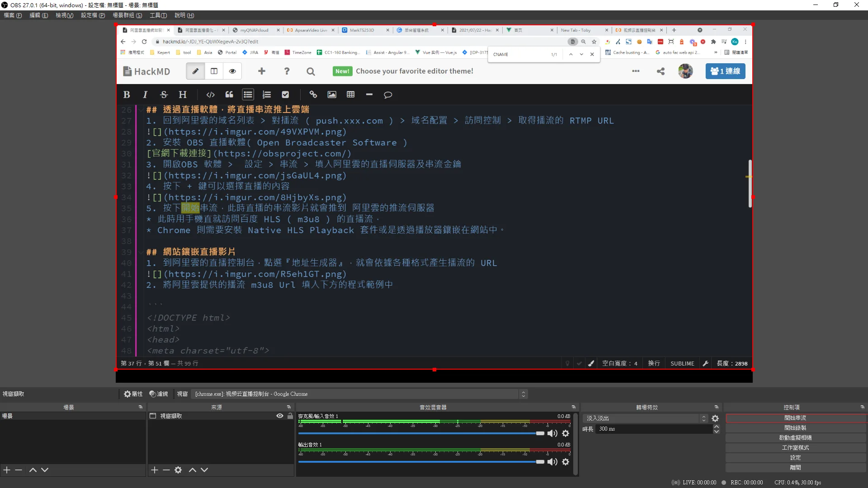This screenshot has width=868, height=488.
Task: Toggle visibility eye of 視窗擷取 source
Action: click(x=280, y=416)
